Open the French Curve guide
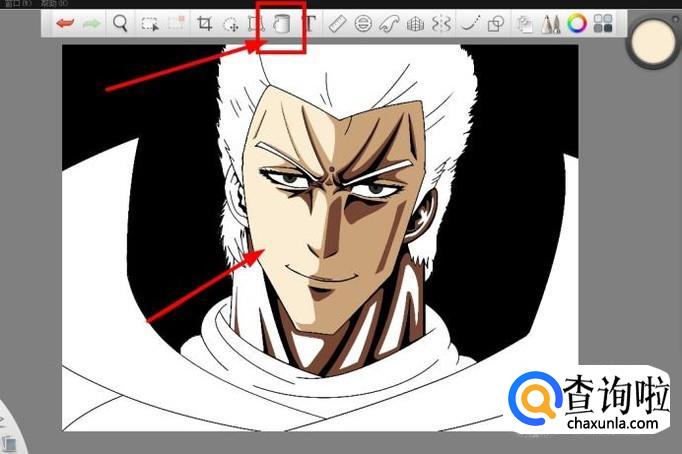The width and height of the screenshot is (682, 454). pos(389,24)
